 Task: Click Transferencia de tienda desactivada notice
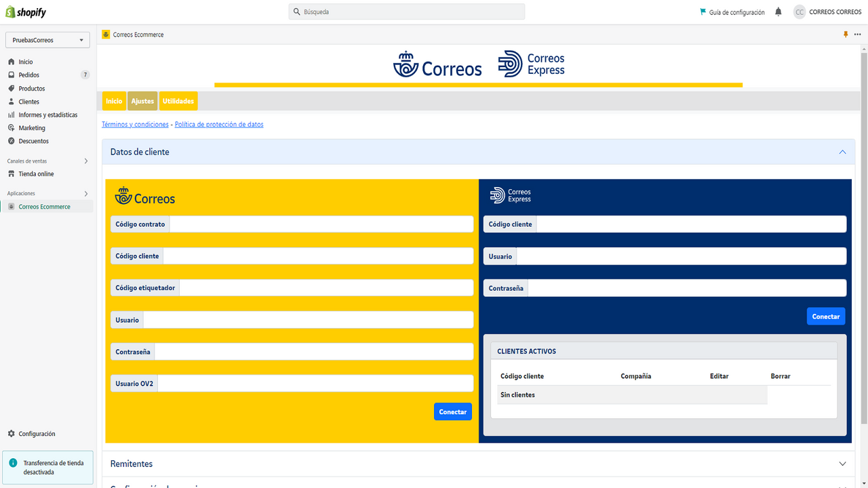pyautogui.click(x=47, y=468)
